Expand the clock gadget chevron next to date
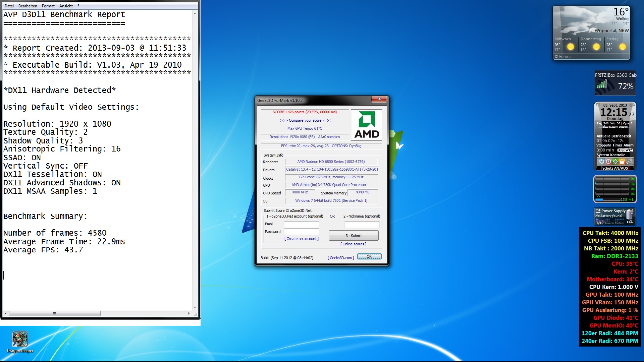 click(634, 105)
